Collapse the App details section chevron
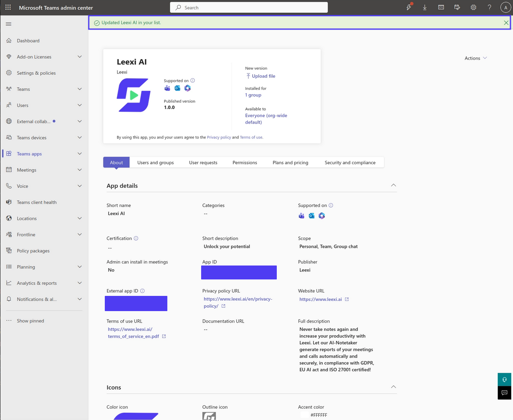 pyautogui.click(x=393, y=185)
